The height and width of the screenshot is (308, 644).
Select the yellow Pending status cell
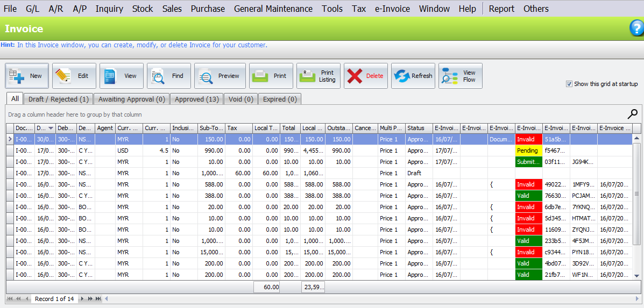pyautogui.click(x=528, y=151)
